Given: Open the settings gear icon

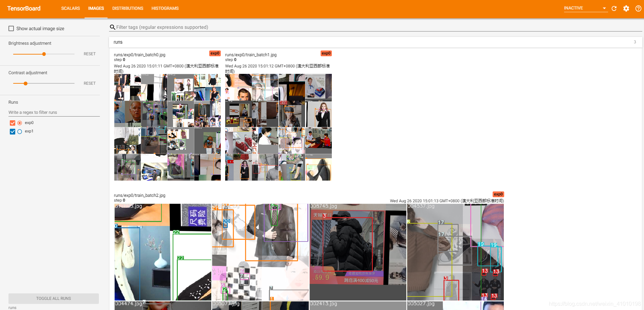Looking at the screenshot, I should point(626,8).
